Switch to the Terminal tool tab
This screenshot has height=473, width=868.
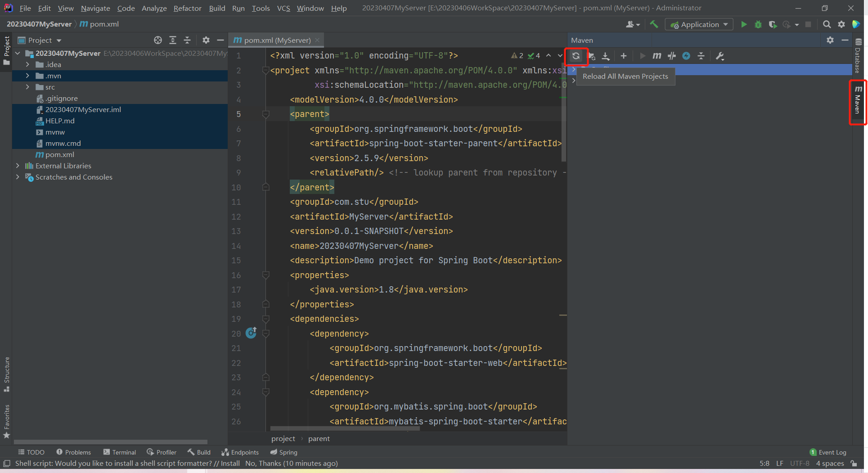point(119,452)
